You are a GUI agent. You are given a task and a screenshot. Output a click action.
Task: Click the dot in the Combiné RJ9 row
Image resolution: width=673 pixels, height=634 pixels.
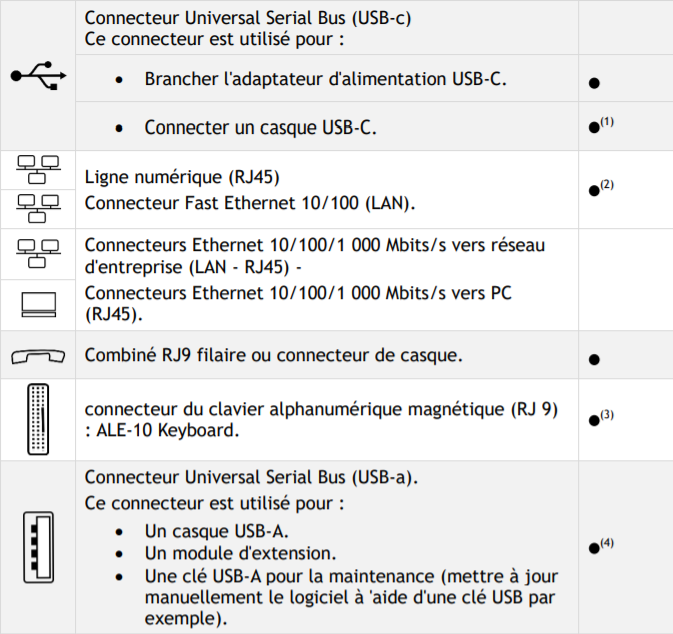[x=594, y=359]
